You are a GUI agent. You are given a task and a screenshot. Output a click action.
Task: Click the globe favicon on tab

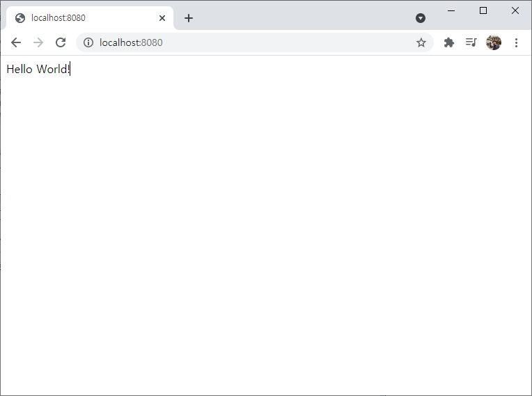[20, 18]
